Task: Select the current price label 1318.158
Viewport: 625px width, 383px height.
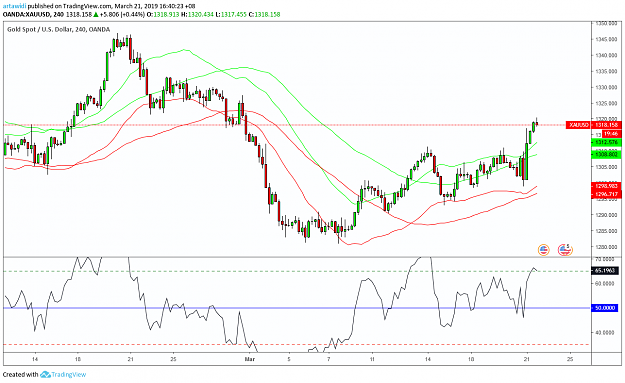Action: [x=606, y=125]
